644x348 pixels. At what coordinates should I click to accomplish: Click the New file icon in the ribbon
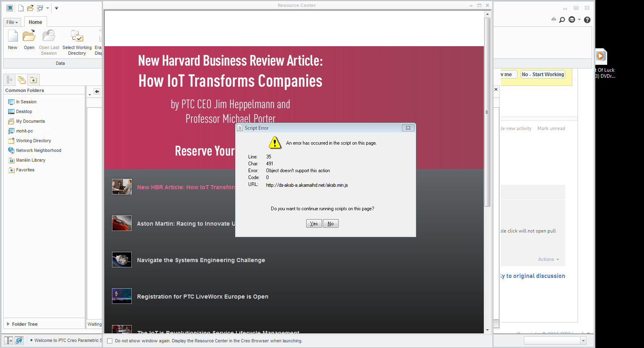(13, 36)
